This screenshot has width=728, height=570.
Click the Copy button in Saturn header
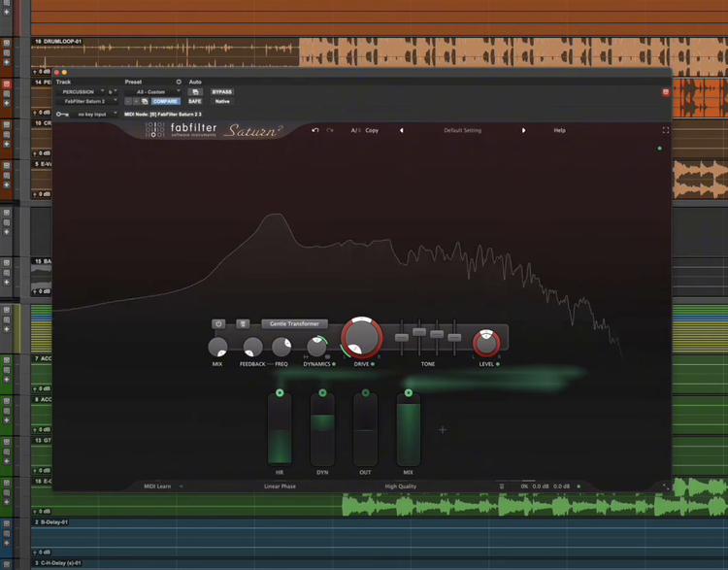(372, 130)
